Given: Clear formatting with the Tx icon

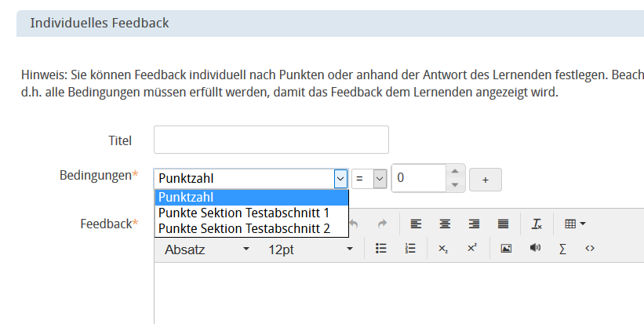Looking at the screenshot, I should (x=537, y=224).
